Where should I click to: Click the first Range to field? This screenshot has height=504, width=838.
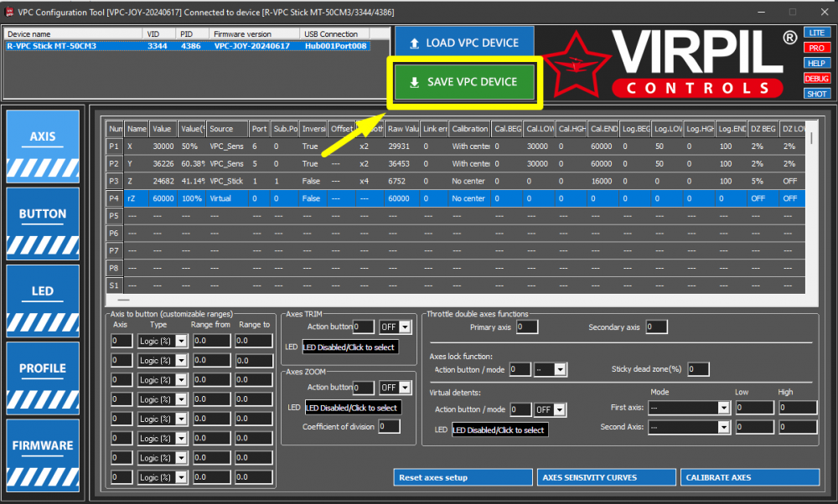tap(254, 341)
